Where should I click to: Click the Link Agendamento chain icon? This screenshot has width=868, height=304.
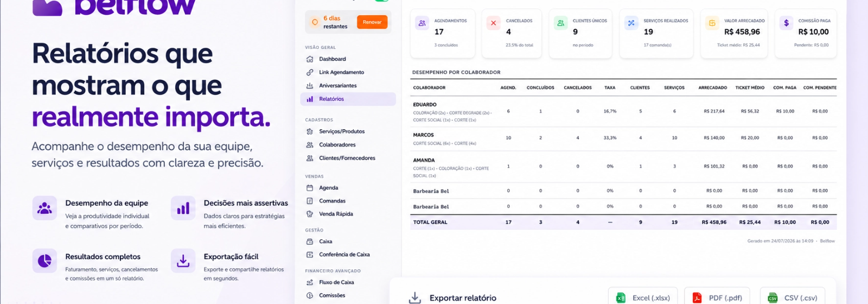pyautogui.click(x=310, y=72)
